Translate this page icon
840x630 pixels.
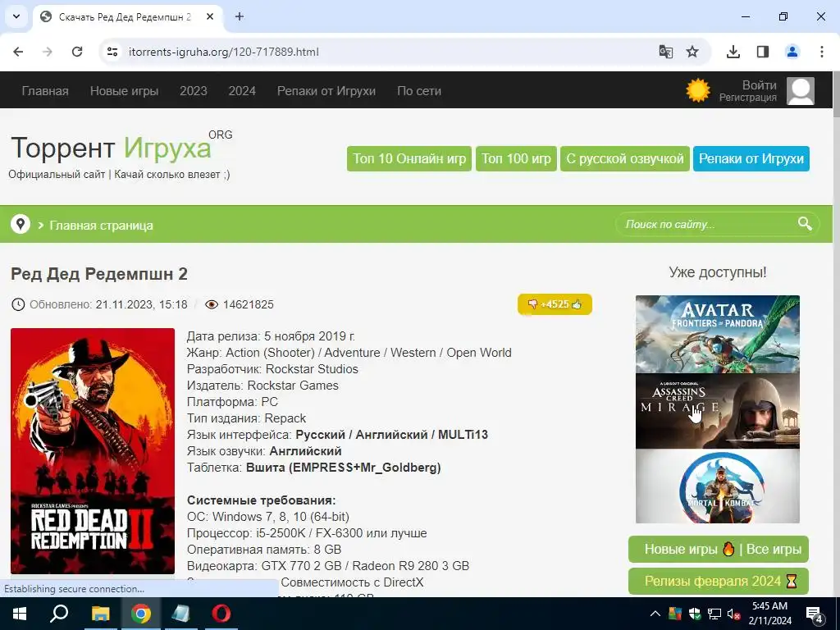(666, 52)
